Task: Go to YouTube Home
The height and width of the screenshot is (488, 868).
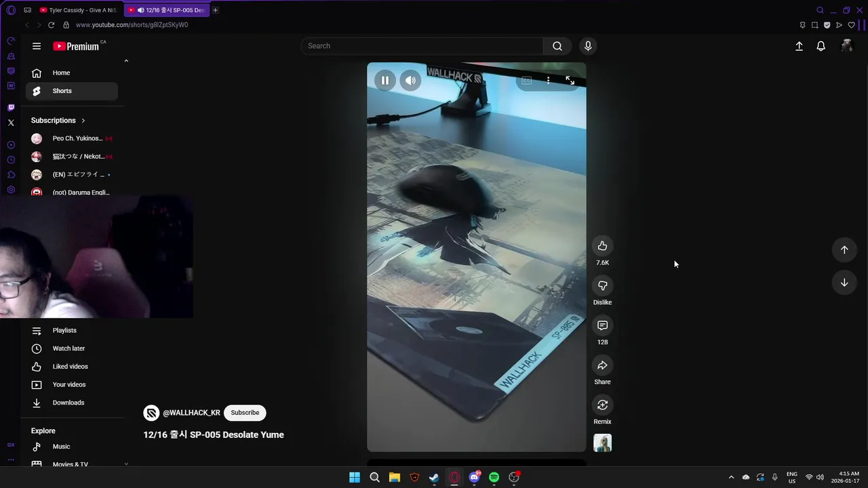Action: (x=72, y=73)
